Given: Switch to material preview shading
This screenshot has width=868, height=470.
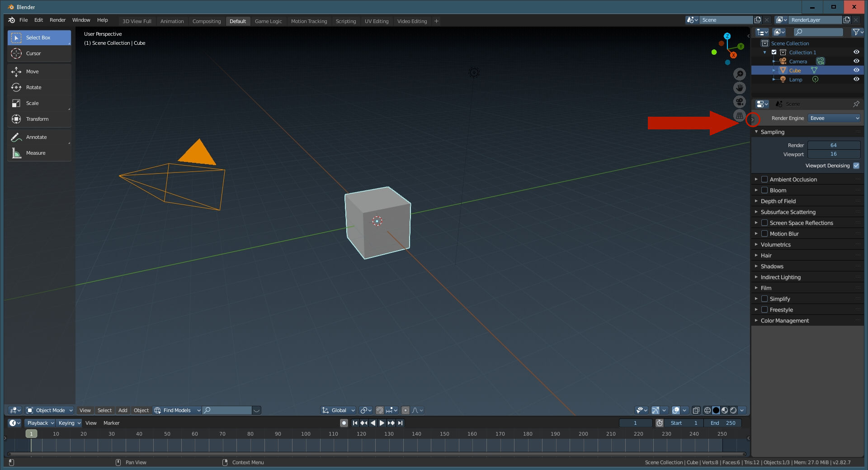Looking at the screenshot, I should click(725, 410).
